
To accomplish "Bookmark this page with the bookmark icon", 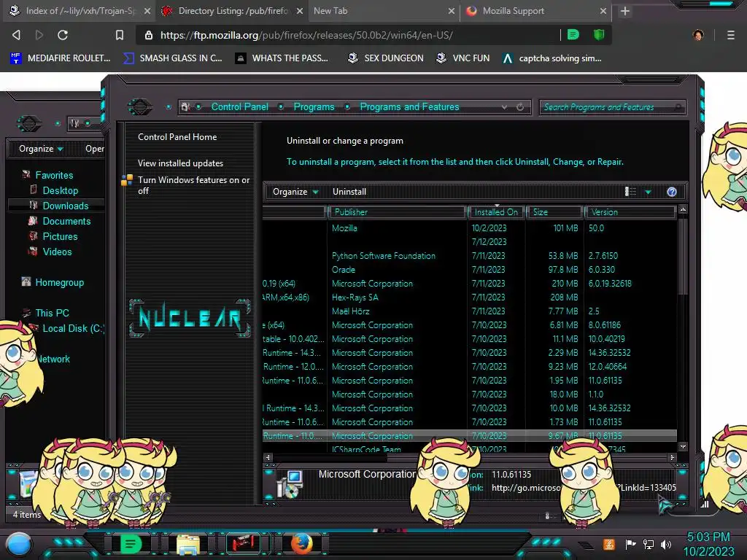I will point(120,35).
